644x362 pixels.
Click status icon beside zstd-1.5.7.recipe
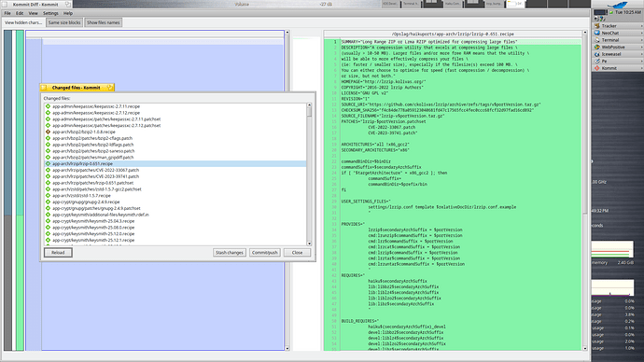48,195
